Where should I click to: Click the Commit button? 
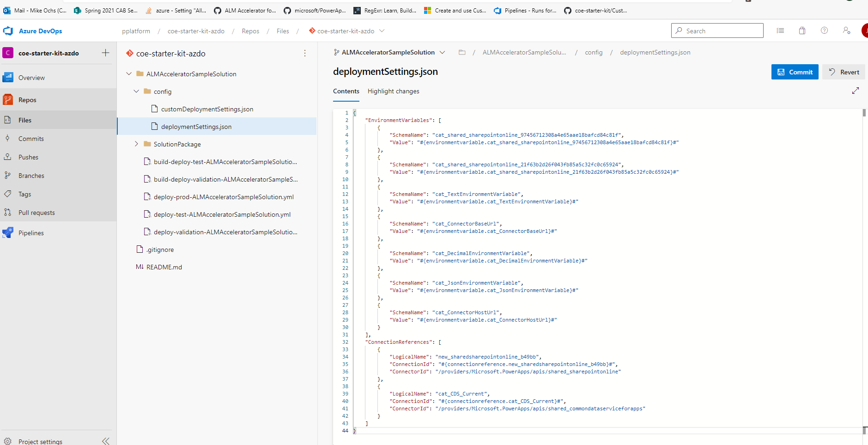click(x=795, y=72)
